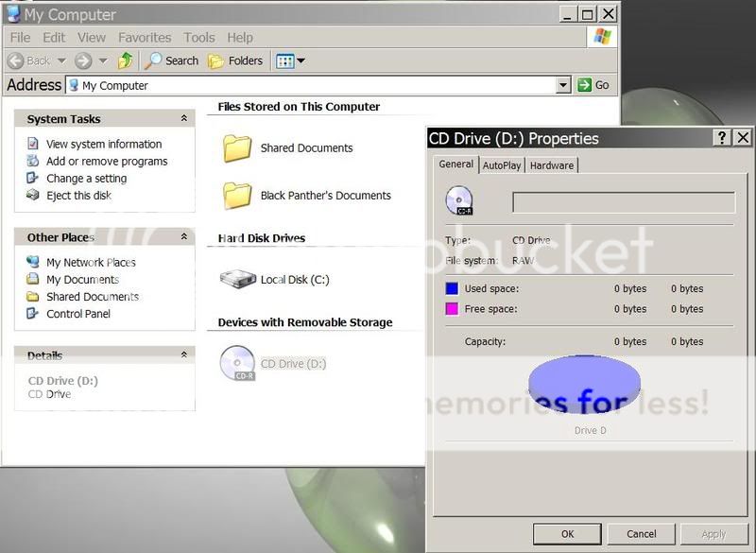Click the blue Used space color swatch
This screenshot has height=553, width=756.
[452, 289]
